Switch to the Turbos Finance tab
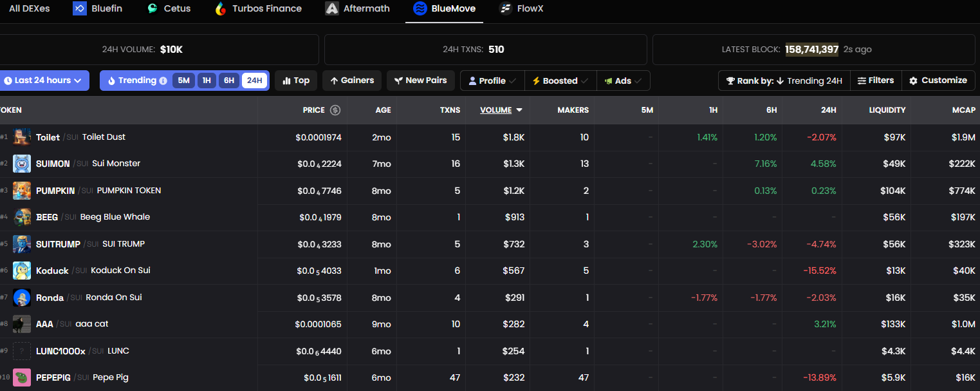Screen dimensions: 980x391 (258, 8)
